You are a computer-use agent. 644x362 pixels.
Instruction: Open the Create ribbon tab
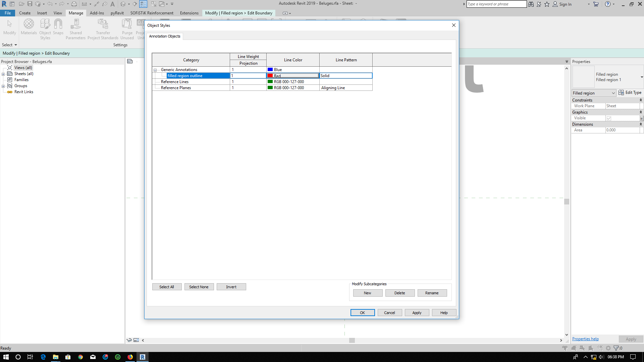[x=25, y=13]
